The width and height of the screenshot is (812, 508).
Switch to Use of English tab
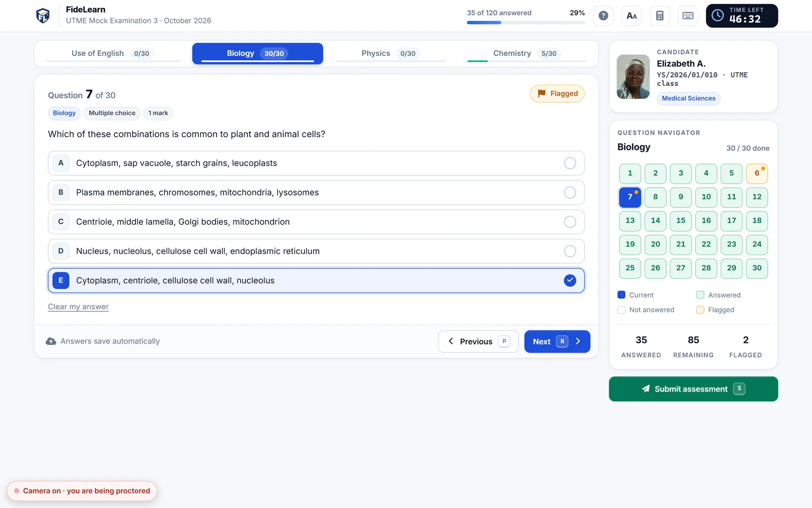tap(113, 53)
